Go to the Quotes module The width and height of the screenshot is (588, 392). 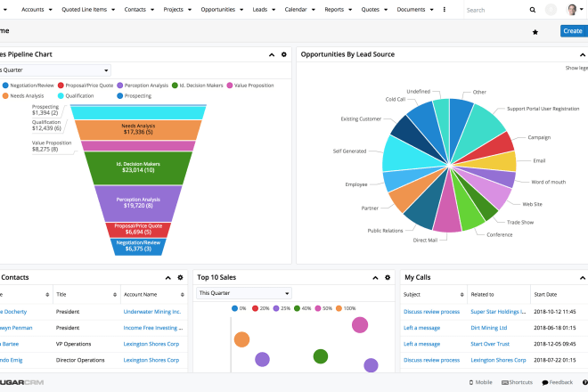pyautogui.click(x=370, y=10)
